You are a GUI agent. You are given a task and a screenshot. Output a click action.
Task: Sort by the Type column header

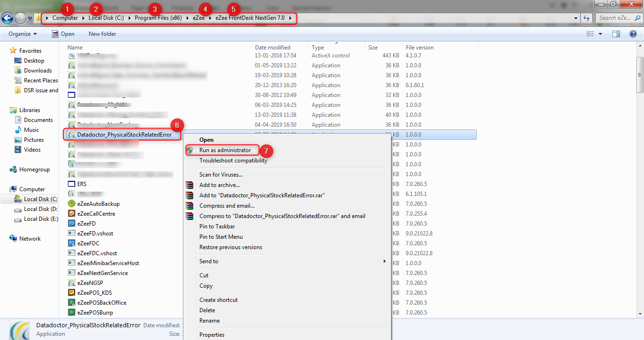tap(318, 48)
